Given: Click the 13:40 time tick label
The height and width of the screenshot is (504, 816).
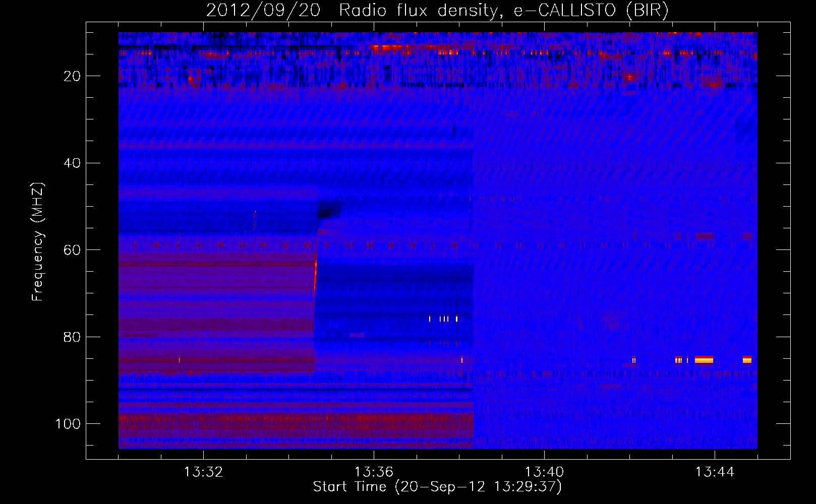Looking at the screenshot, I should [544, 472].
